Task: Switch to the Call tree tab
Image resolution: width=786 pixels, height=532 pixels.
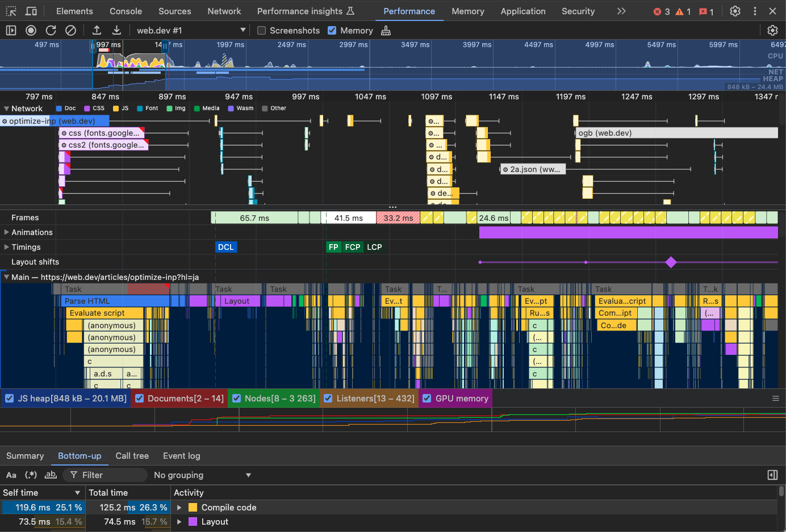Action: (x=132, y=456)
